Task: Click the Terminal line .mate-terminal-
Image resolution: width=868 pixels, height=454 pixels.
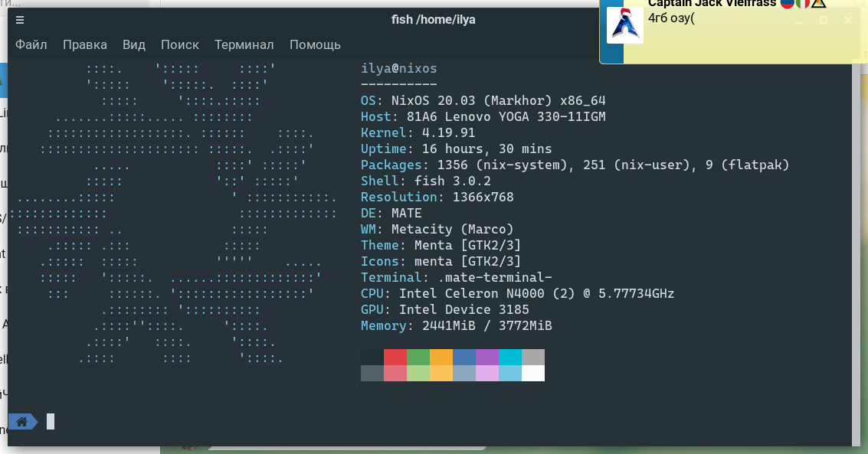Action: click(x=457, y=277)
